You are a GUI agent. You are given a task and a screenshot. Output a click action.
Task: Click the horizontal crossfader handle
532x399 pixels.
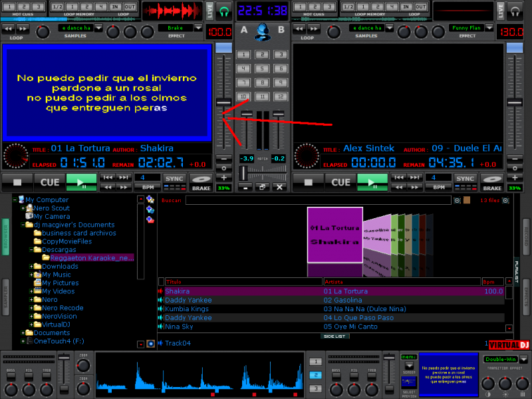coord(243,173)
